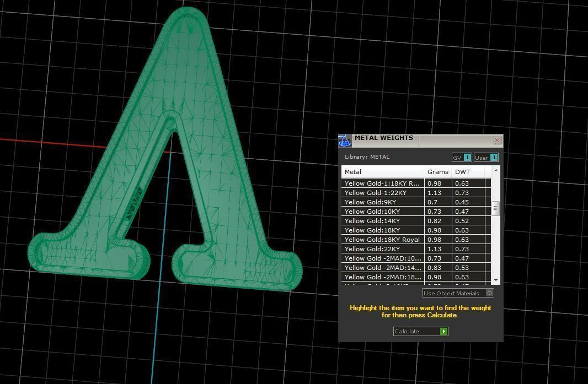The height and width of the screenshot is (384, 588).
Task: Select Yellow Gold:14KY row
Action: (x=416, y=221)
